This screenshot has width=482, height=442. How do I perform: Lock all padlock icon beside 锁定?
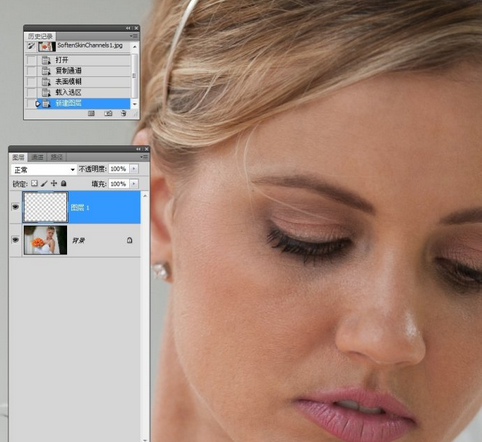coord(63,183)
